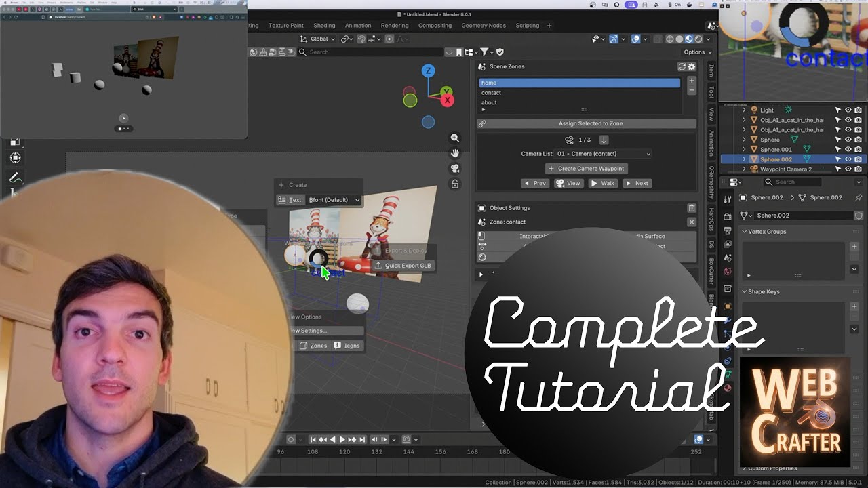Image resolution: width=868 pixels, height=488 pixels.
Task: Open the Tool properties tab wrench icon
Action: [x=728, y=199]
